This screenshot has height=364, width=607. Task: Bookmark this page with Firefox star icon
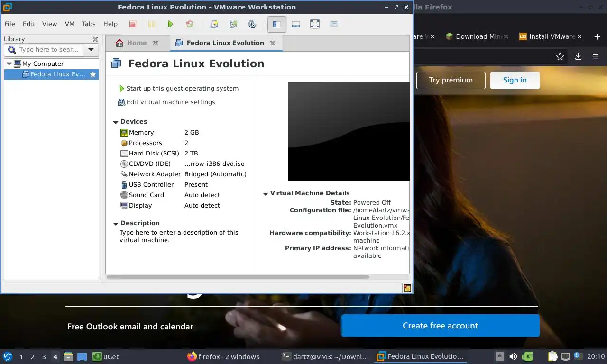click(x=560, y=56)
